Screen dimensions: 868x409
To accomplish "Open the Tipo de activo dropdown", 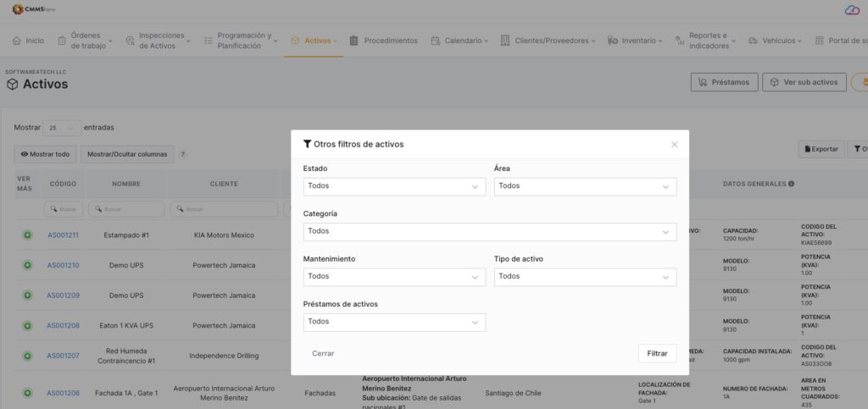I will (x=584, y=277).
